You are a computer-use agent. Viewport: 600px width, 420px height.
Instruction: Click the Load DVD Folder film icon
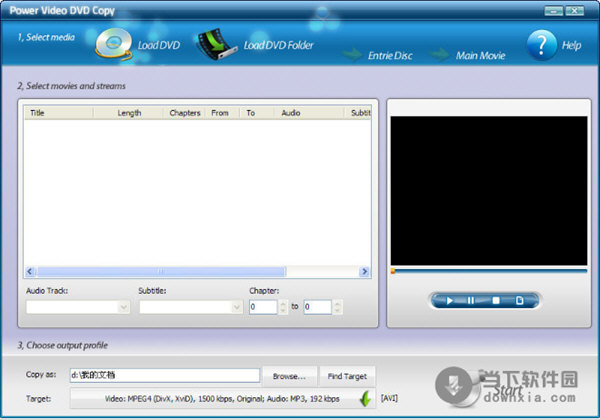tap(216, 44)
